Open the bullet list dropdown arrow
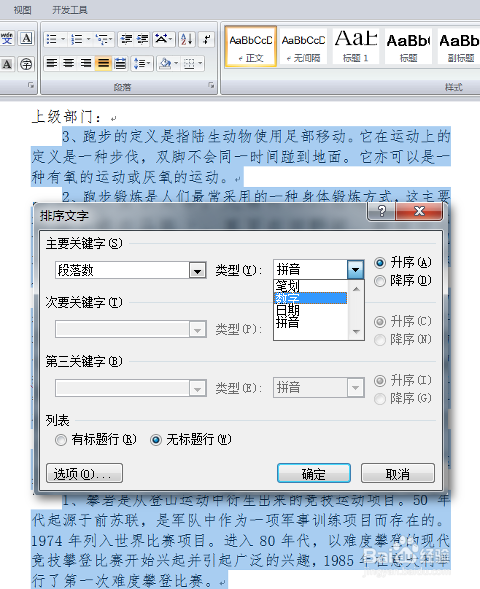This screenshot has height=589, width=480. [x=63, y=39]
